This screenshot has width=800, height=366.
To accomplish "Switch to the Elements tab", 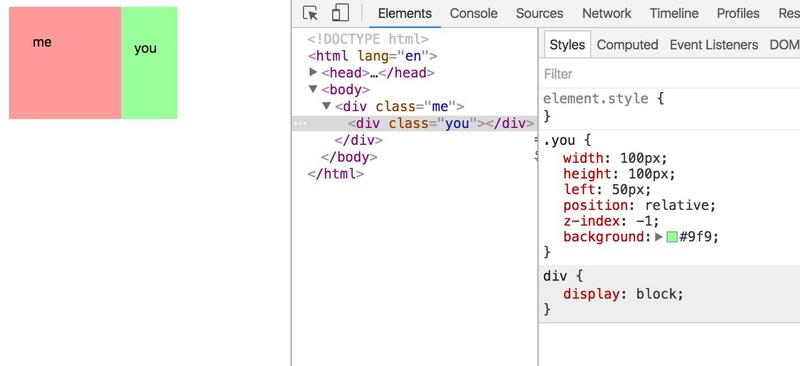I will (x=405, y=13).
